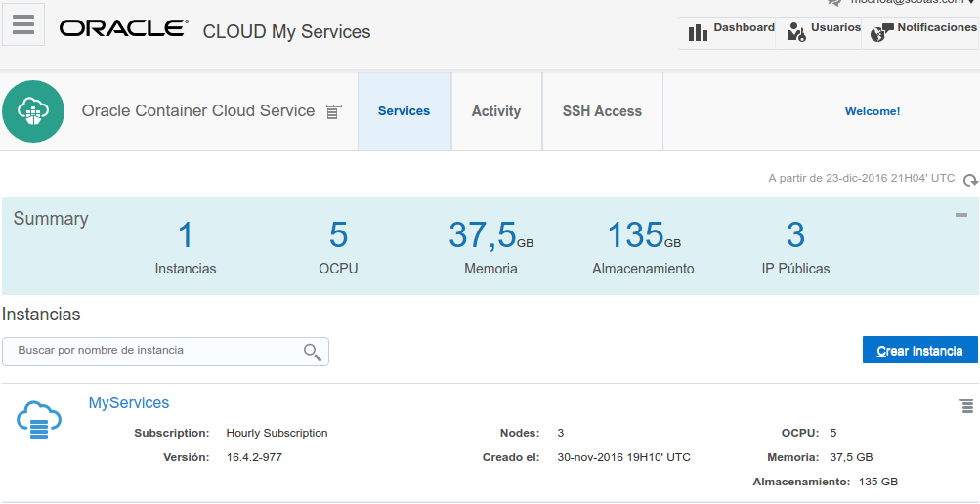Screen dimensions: 980x504
Task: Click the Crear Instancia button
Action: [x=920, y=351]
